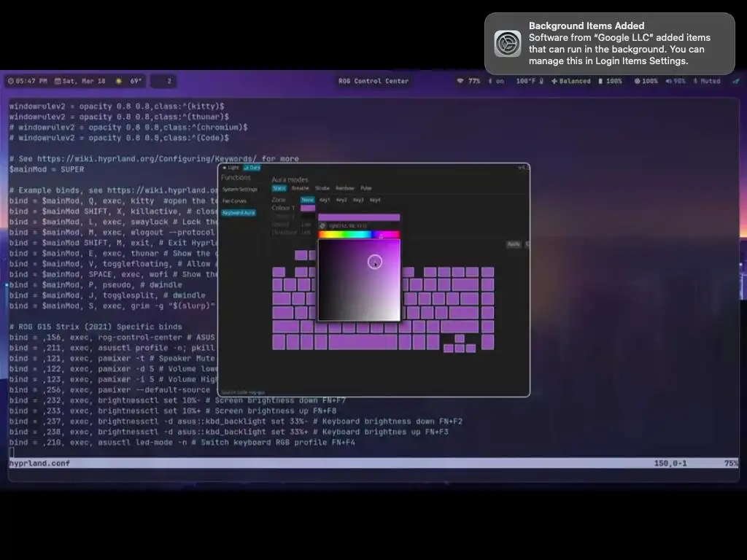Choose the Static aura mode
747x560 pixels.
click(x=279, y=188)
